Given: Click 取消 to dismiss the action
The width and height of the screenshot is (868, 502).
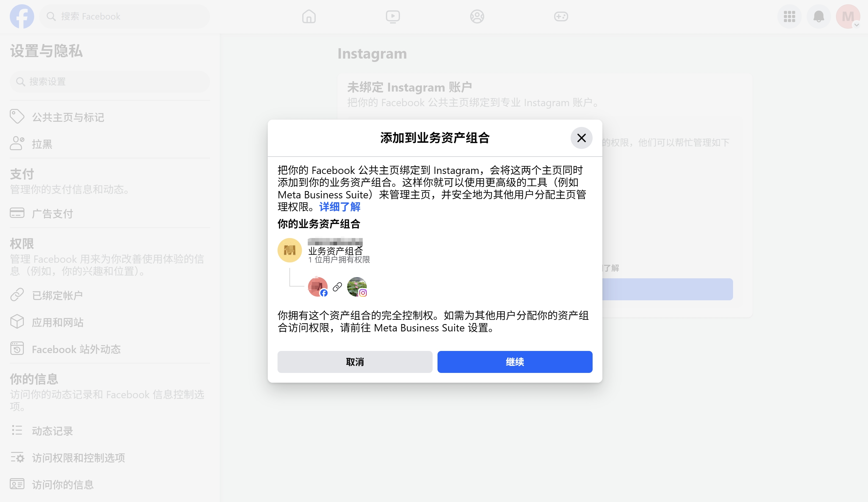Looking at the screenshot, I should tap(354, 362).
